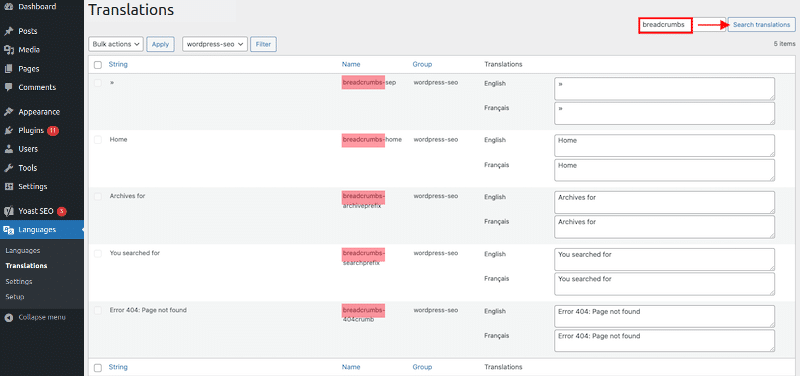The height and width of the screenshot is (376, 800).
Task: Click the Filter button
Action: 263,44
